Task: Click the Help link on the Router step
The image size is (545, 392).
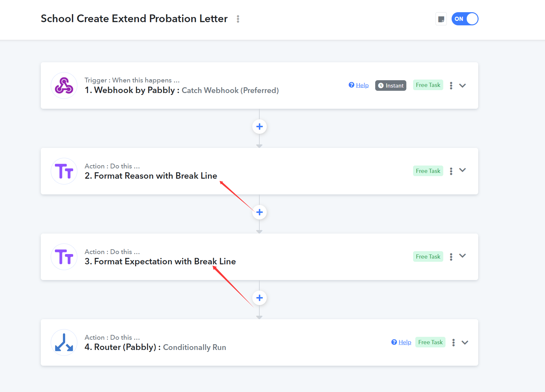Action: 404,342
